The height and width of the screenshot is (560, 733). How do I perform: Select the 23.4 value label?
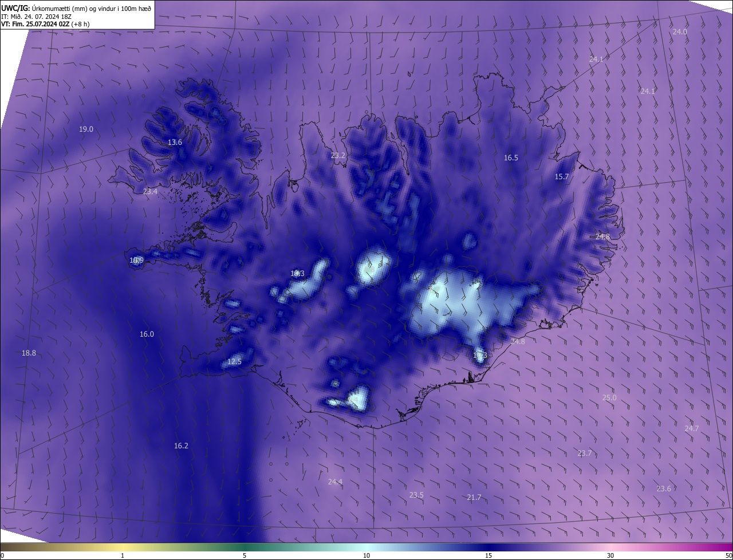tap(150, 192)
